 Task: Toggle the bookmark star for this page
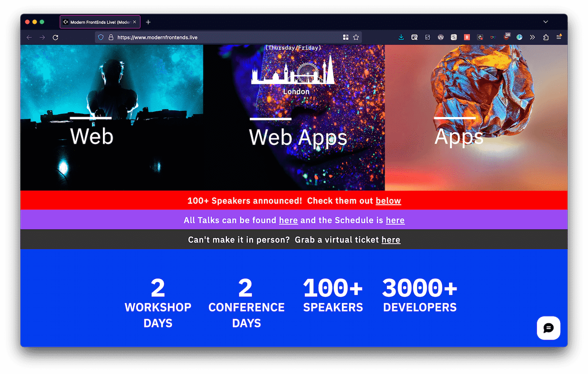355,37
